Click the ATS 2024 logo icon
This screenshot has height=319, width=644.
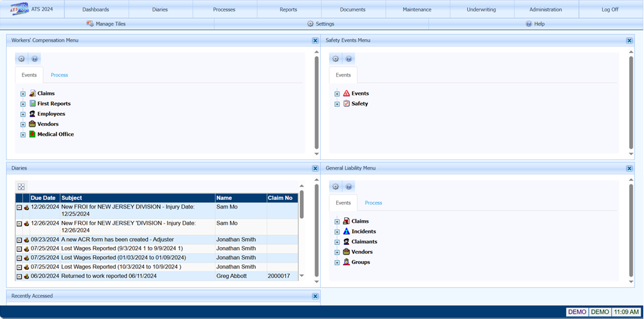(19, 9)
